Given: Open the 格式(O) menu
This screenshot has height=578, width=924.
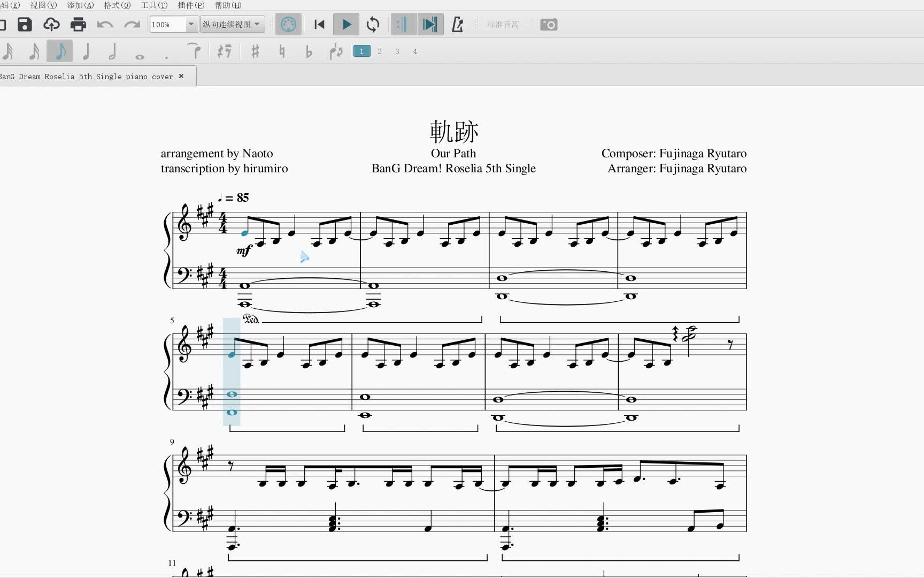Looking at the screenshot, I should click(117, 5).
